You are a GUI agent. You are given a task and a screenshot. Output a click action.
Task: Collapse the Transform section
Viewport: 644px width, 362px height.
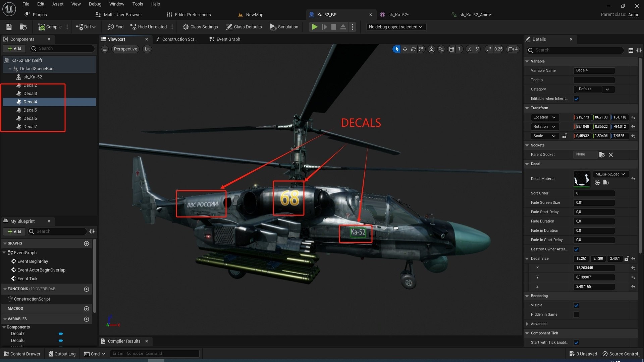pos(527,108)
